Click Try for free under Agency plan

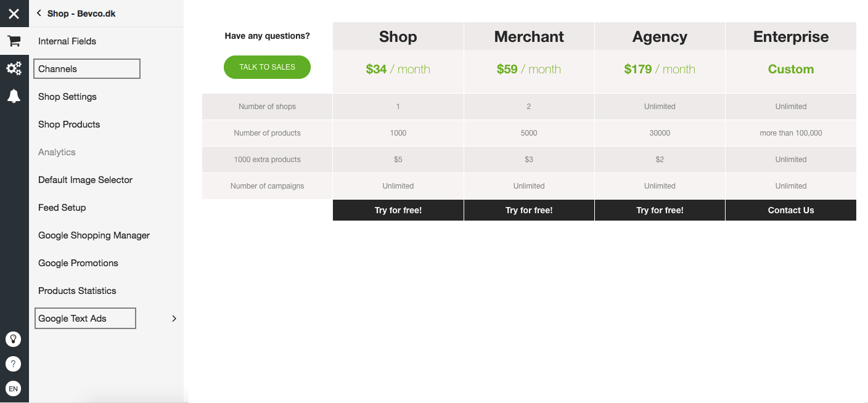point(660,210)
